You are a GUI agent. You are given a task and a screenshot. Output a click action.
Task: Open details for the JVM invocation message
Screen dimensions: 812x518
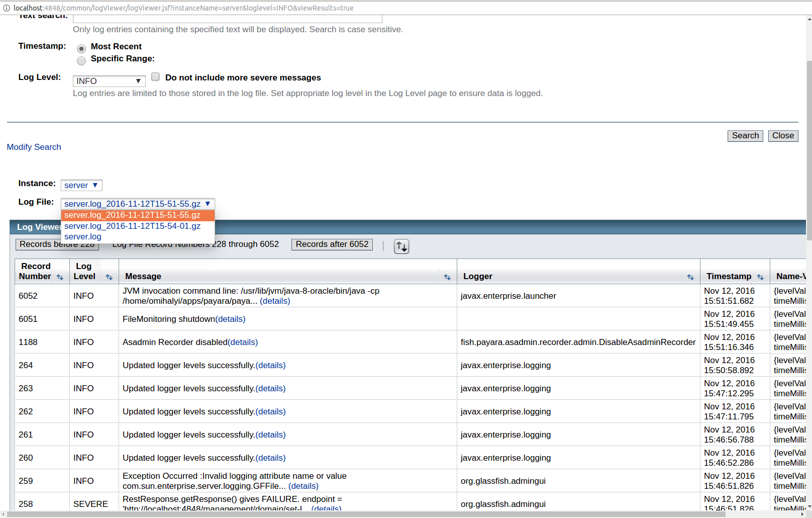pyautogui.click(x=275, y=301)
